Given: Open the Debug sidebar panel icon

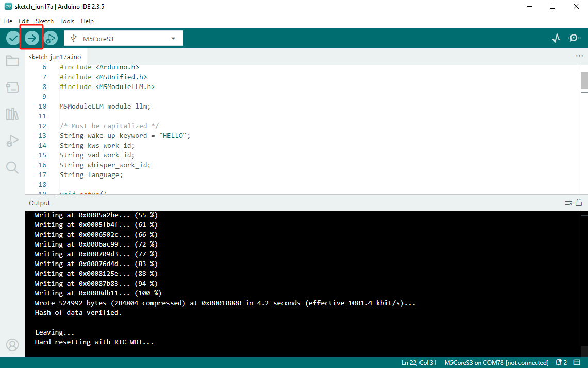Looking at the screenshot, I should pyautogui.click(x=12, y=141).
